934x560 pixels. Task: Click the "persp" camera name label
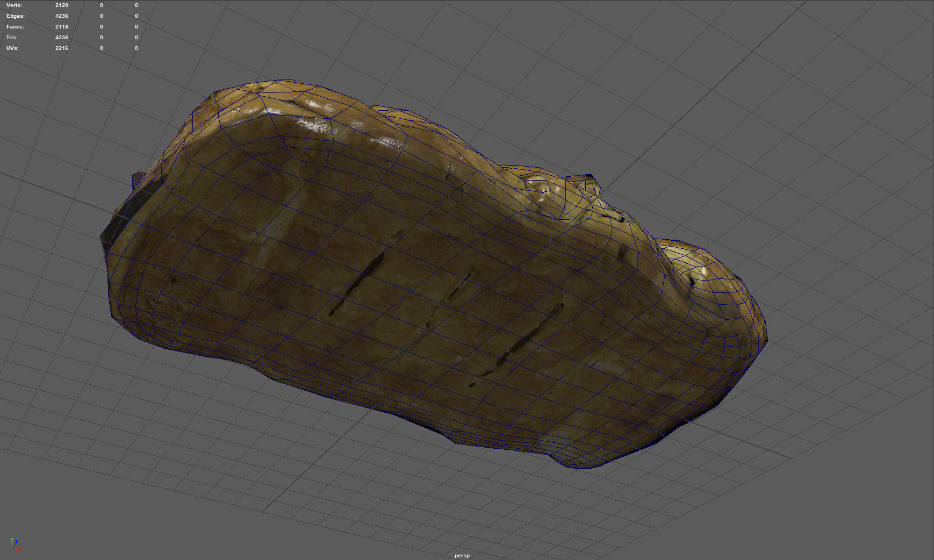(x=462, y=556)
